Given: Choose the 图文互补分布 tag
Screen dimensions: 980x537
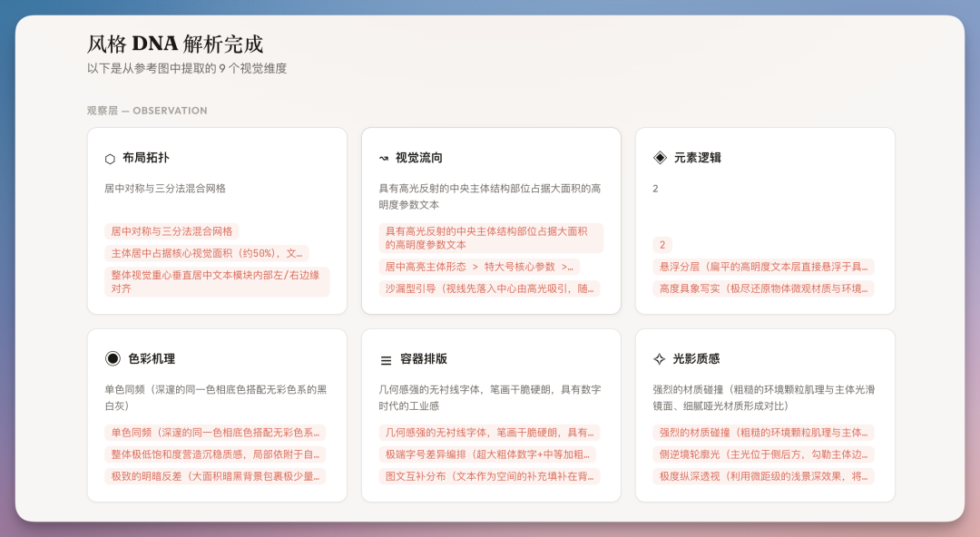Looking at the screenshot, I should tap(489, 476).
